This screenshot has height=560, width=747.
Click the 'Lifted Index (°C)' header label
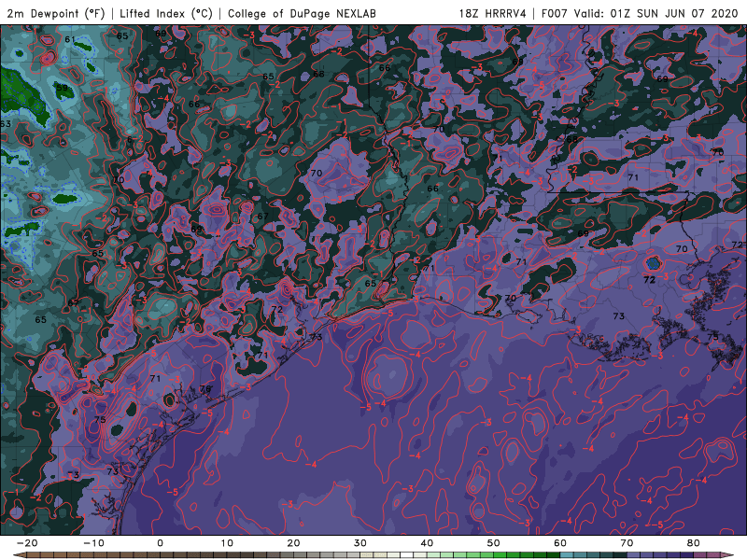(x=166, y=13)
